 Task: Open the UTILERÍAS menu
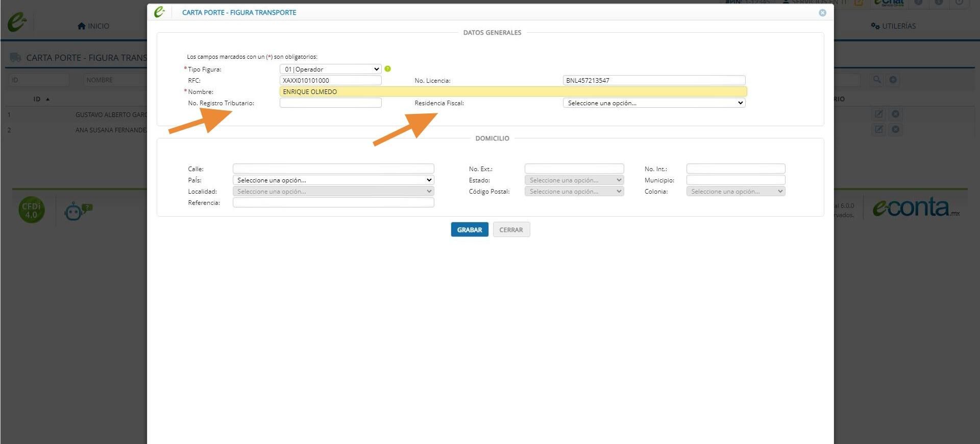pyautogui.click(x=893, y=26)
